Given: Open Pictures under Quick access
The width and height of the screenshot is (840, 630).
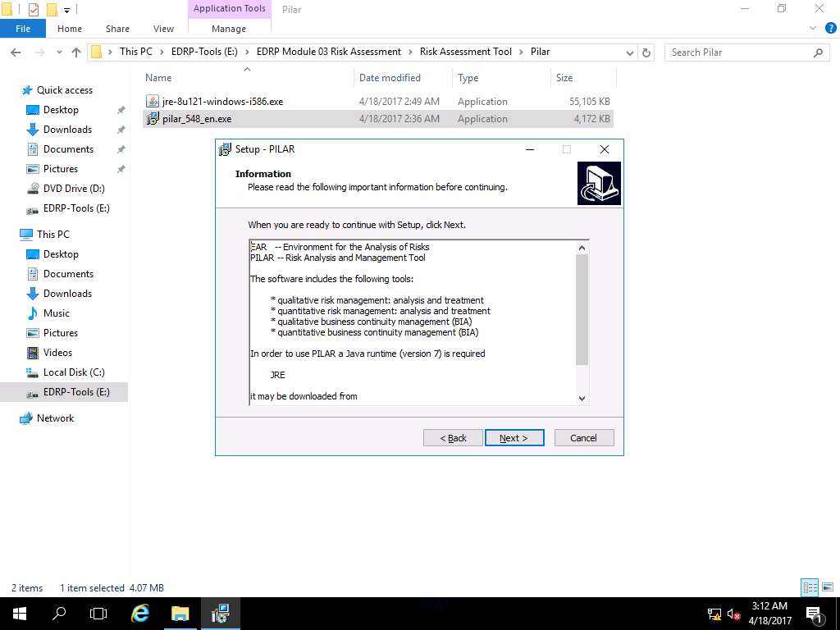Looking at the screenshot, I should coord(61,169).
